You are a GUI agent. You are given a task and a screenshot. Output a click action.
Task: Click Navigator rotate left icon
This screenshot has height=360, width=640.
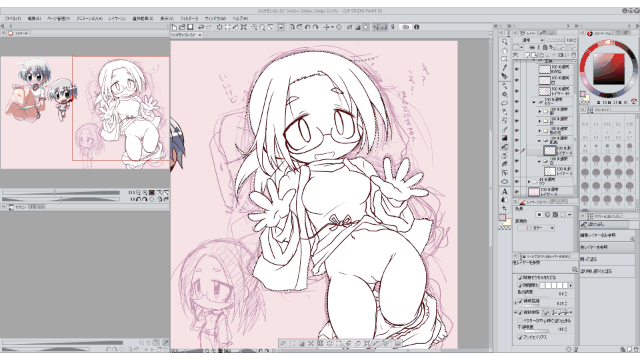139,199
